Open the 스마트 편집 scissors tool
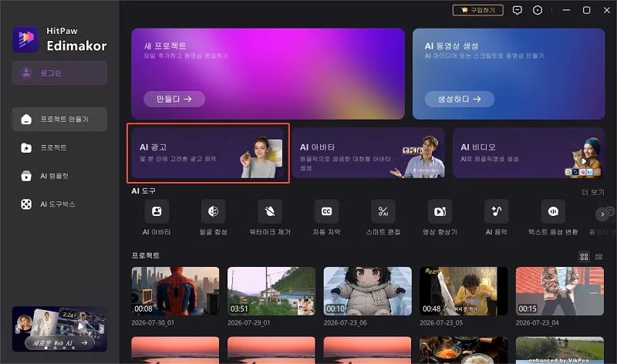617x364 pixels. (383, 211)
